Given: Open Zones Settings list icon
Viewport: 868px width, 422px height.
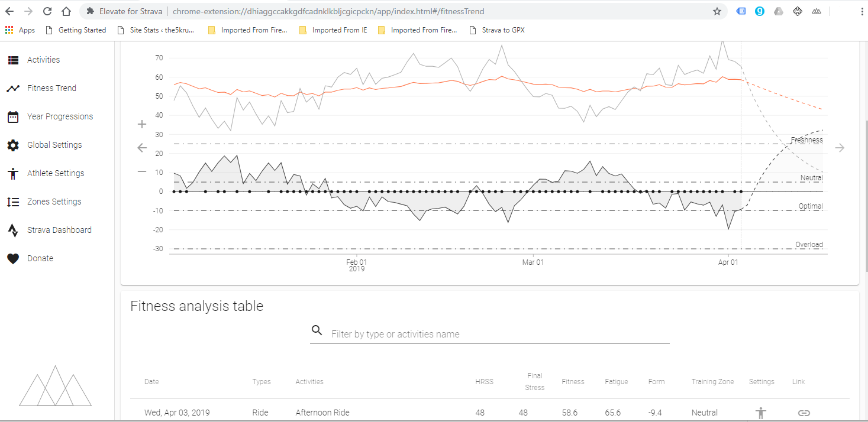Looking at the screenshot, I should (x=12, y=201).
